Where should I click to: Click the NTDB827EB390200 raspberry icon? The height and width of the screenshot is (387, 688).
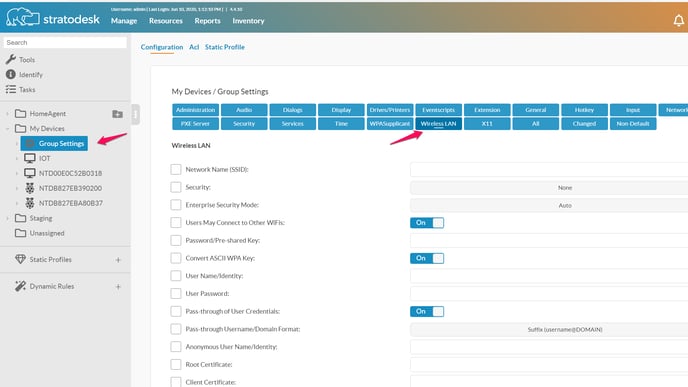pyautogui.click(x=30, y=188)
